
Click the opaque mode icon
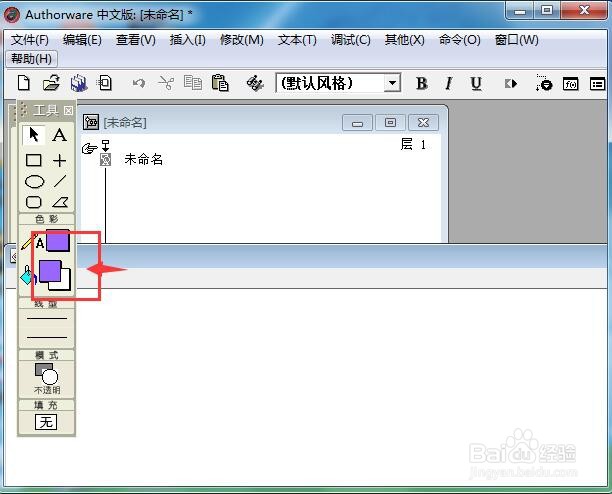tap(46, 374)
